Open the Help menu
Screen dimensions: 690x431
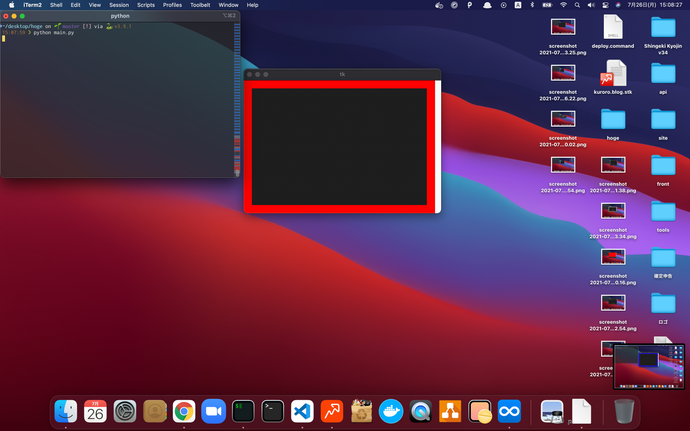252,5
